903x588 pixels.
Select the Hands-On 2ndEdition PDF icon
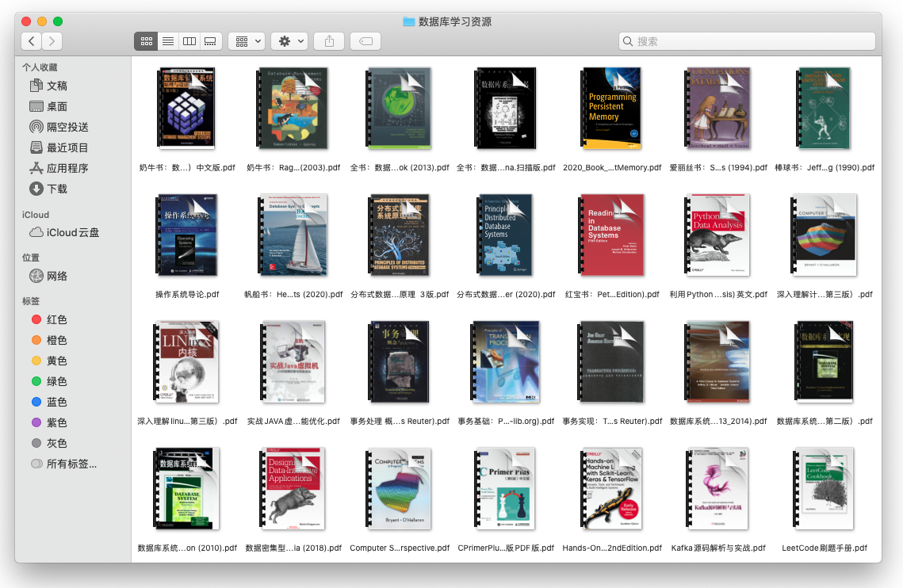pos(611,488)
